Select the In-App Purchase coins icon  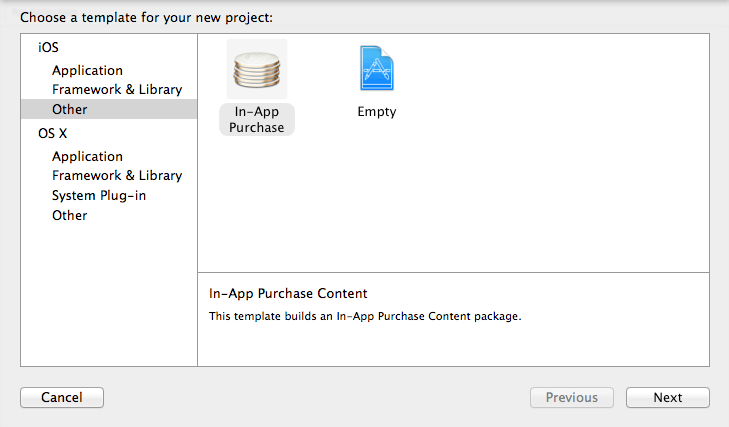pyautogui.click(x=257, y=69)
